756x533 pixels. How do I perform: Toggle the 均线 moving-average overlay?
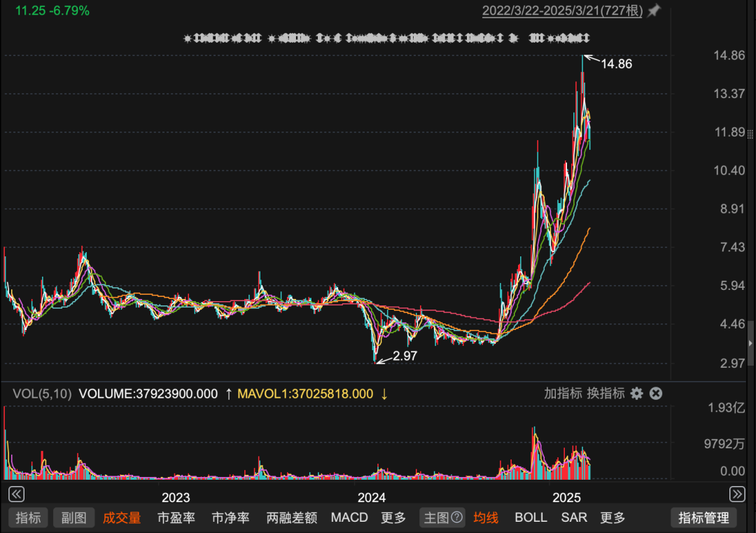485,517
